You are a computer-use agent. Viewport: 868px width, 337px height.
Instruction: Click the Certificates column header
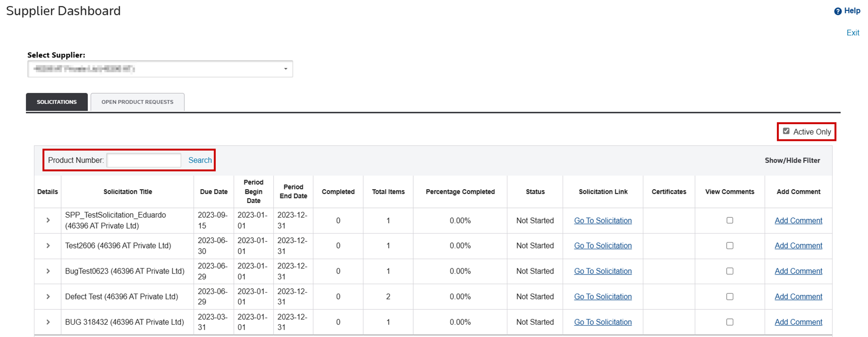pyautogui.click(x=669, y=192)
